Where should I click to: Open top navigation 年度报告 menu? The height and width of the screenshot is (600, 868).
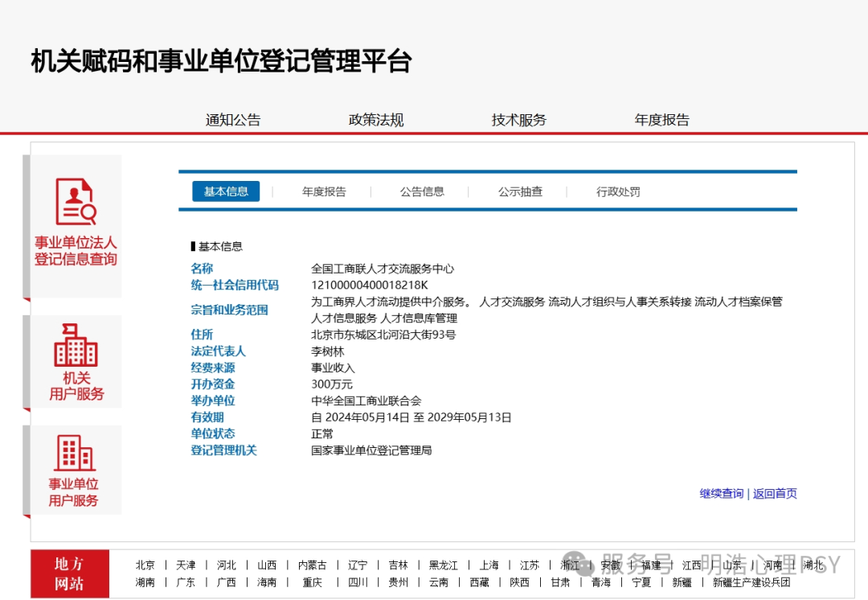pyautogui.click(x=661, y=120)
